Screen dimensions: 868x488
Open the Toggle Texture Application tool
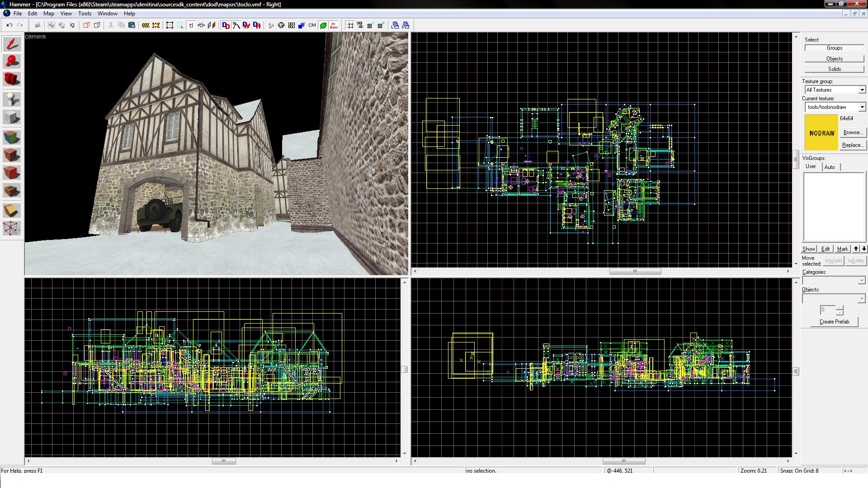[12, 137]
